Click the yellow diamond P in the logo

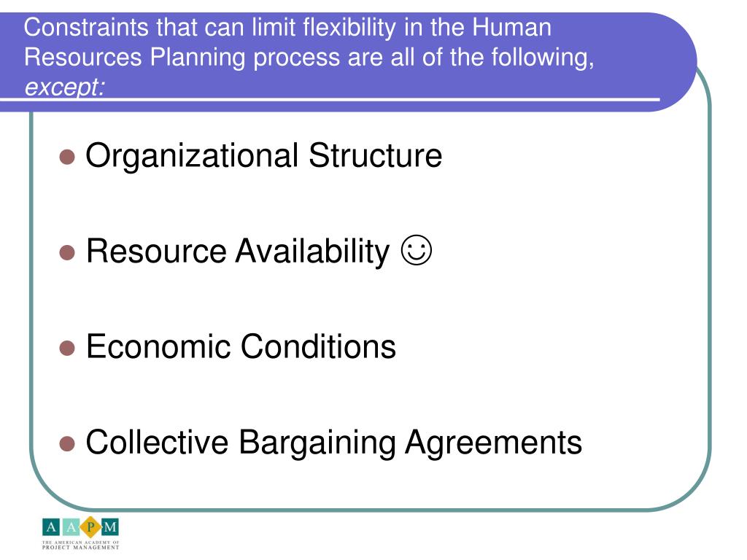point(90,527)
